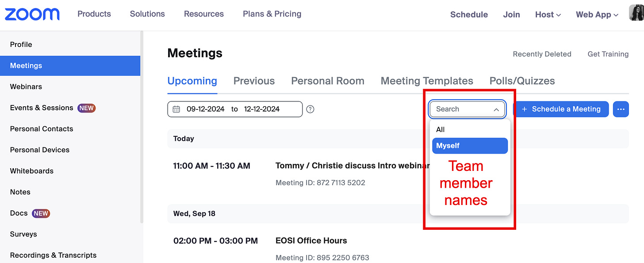Screen dimensions: 644x263
Task: Click the 02:00 PM - 03:00 PM time
Action: point(215,241)
